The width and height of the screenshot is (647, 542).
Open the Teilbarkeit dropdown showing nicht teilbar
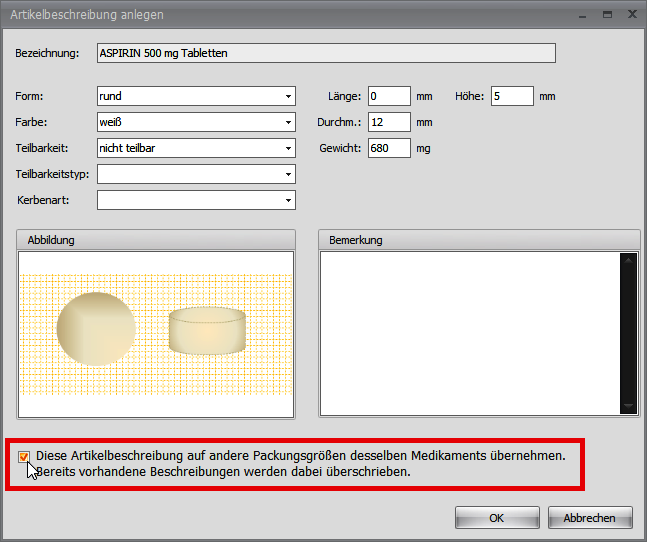tap(196, 148)
